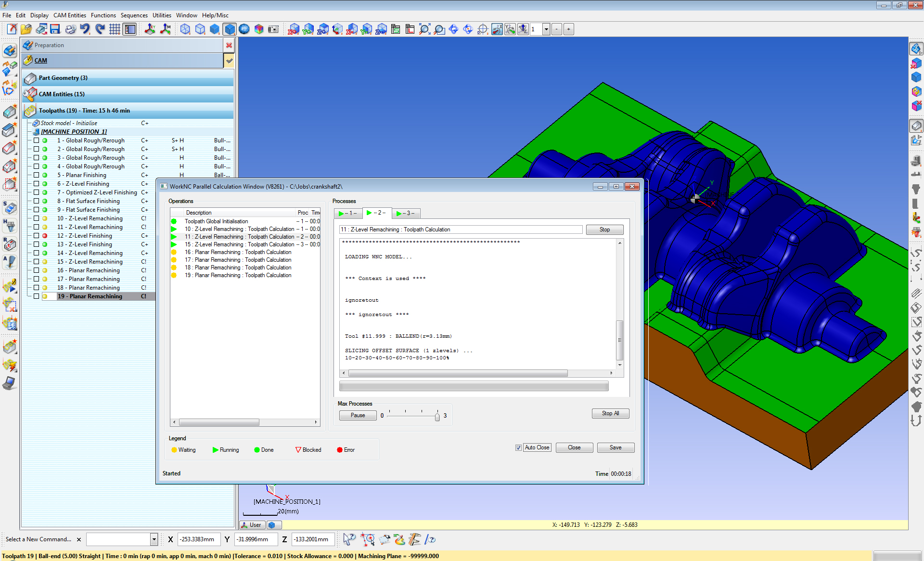The image size is (924, 561).
Task: Open the command combo box dropdown arrow
Action: click(x=154, y=539)
